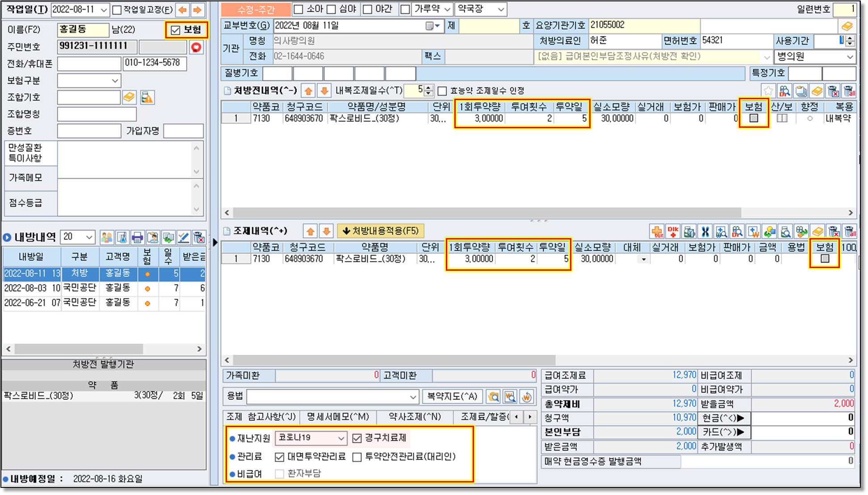Image resolution: width=868 pixels, height=495 pixels.
Task: Click the 복약지도 button
Action: [452, 396]
